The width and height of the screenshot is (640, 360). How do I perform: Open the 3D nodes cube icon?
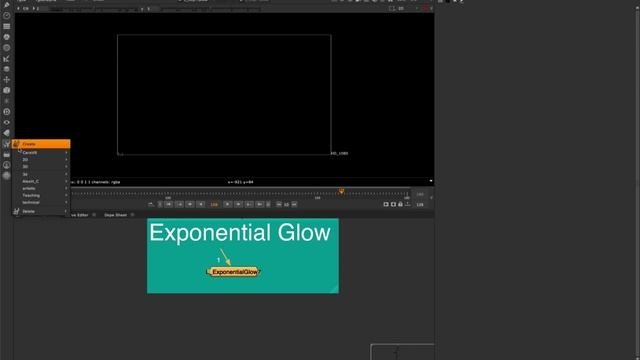(7, 90)
